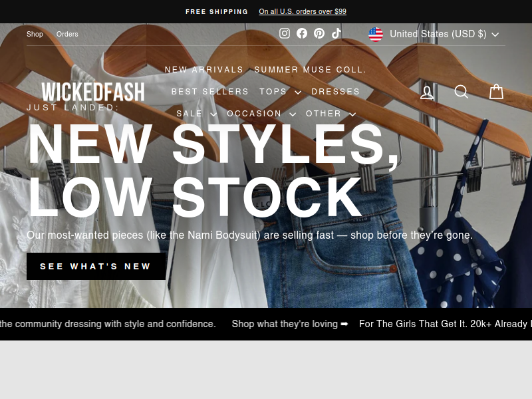
Task: Open the search magnifier icon
Action: [x=461, y=92]
